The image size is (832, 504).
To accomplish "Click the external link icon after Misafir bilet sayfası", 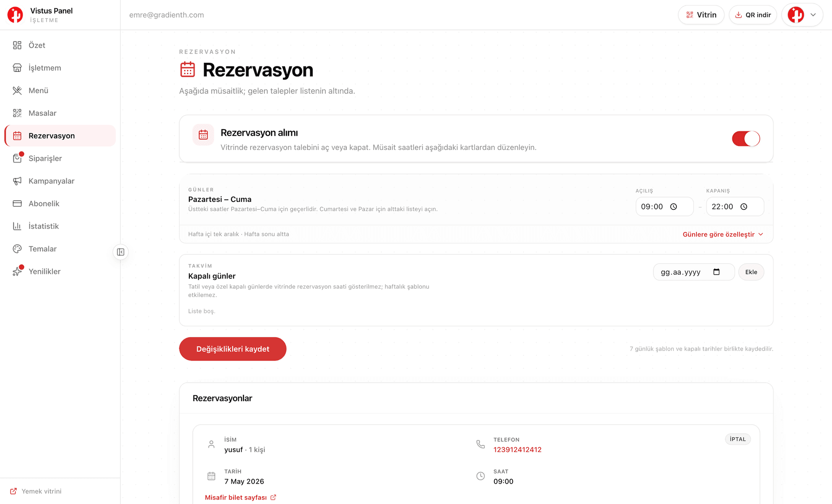I will click(273, 497).
